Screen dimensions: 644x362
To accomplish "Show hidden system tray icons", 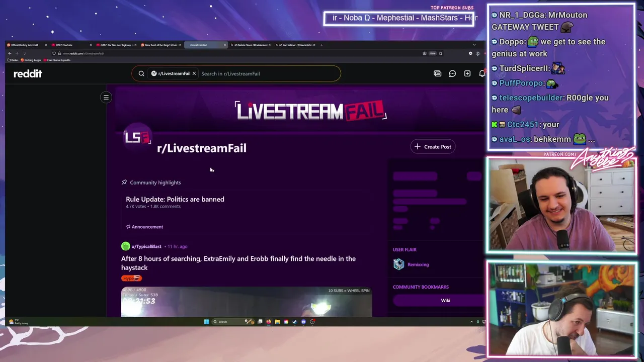I will pos(471,322).
